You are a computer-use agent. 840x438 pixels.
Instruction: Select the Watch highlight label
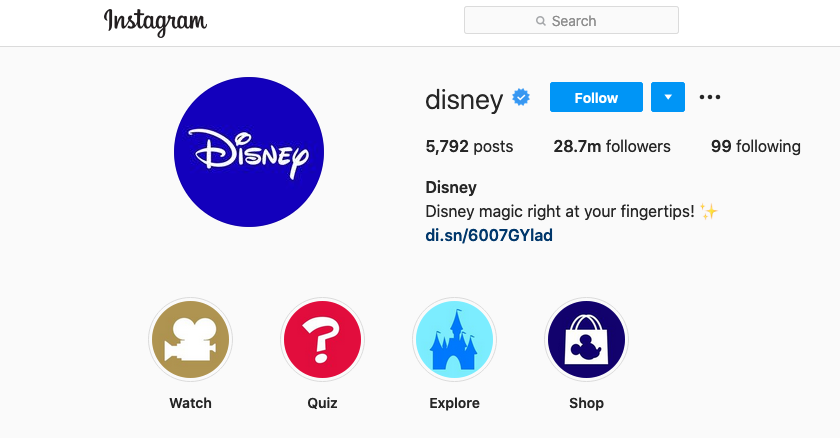(x=190, y=403)
